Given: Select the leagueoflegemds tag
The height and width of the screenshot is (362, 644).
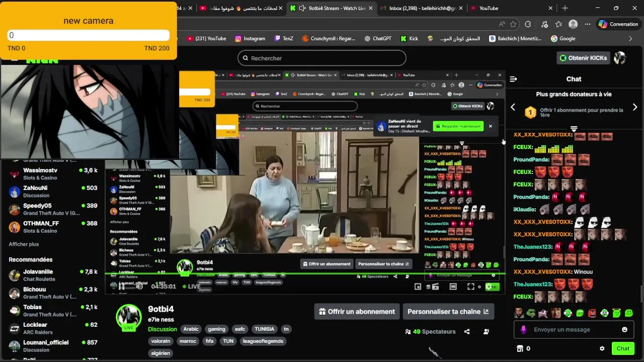Looking at the screenshot, I should coord(263,341).
